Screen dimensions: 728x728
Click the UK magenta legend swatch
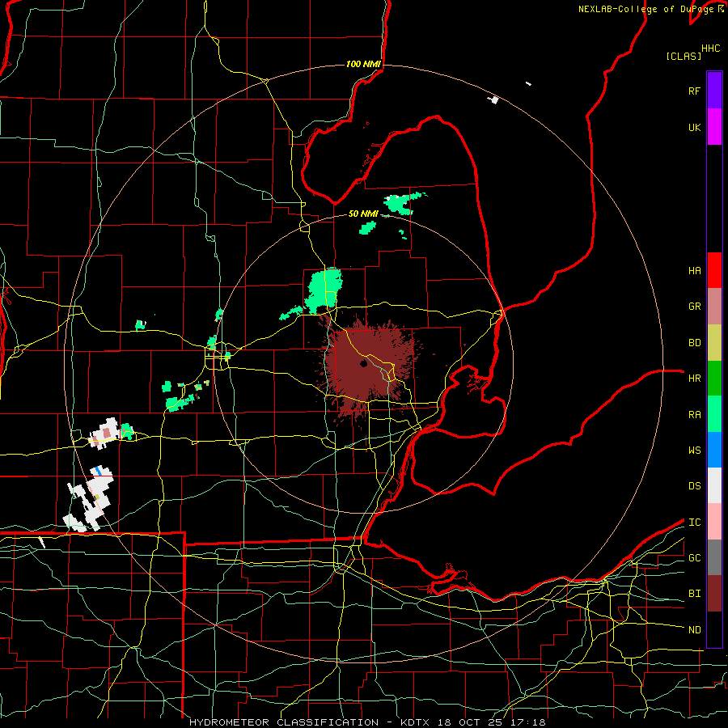(x=714, y=127)
